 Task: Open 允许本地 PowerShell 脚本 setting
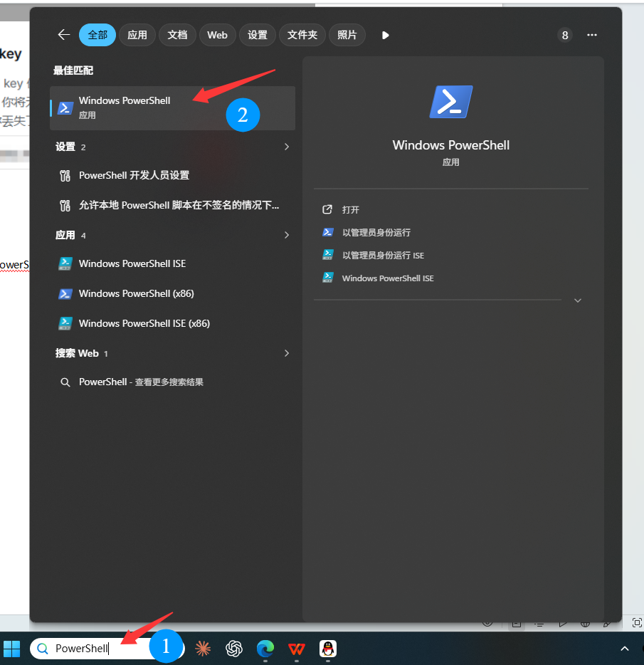[x=172, y=205]
